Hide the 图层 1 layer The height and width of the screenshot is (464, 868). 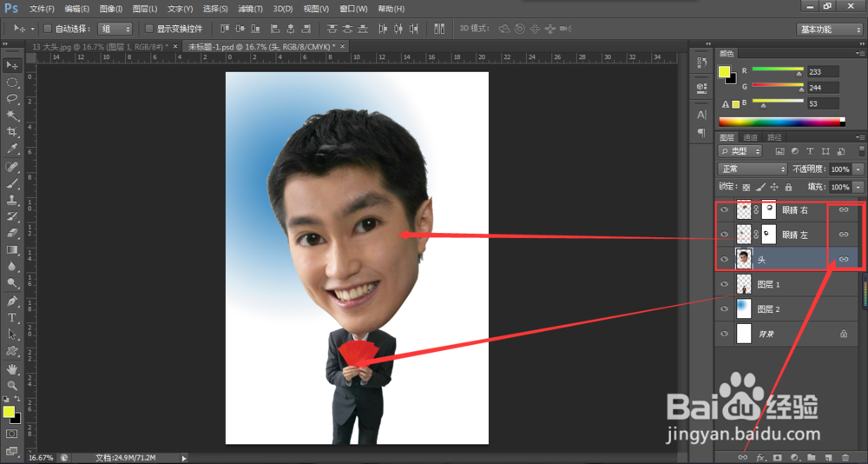[724, 284]
